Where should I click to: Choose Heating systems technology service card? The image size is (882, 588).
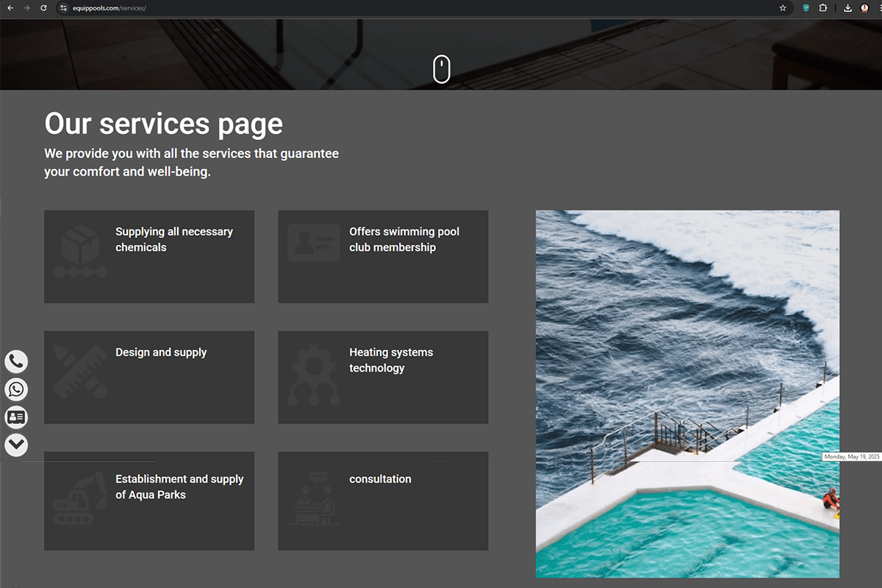coord(383,377)
